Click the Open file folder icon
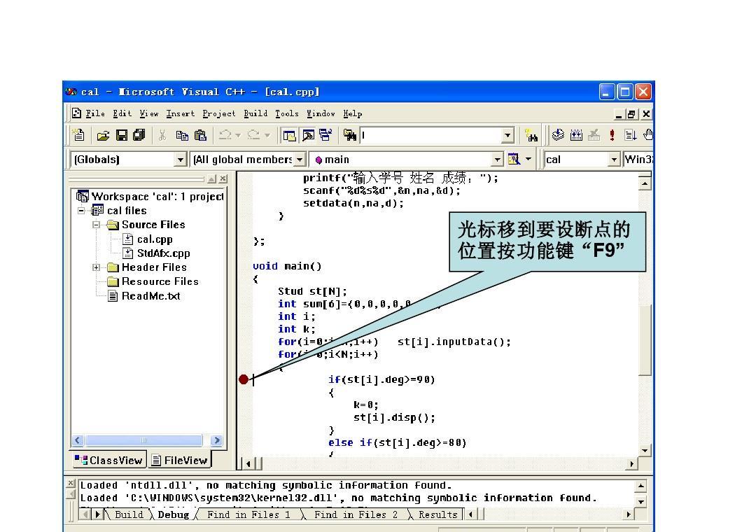Image resolution: width=756 pixels, height=532 pixels. (x=103, y=136)
